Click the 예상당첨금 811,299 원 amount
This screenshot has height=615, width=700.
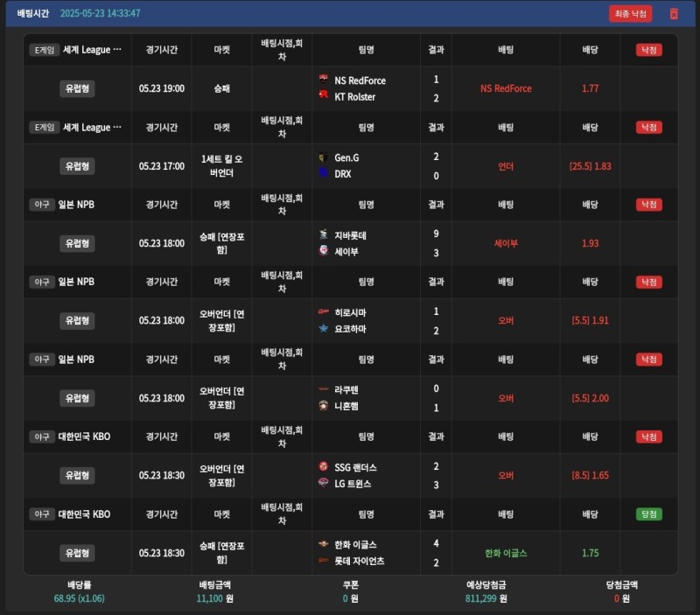pos(486,599)
